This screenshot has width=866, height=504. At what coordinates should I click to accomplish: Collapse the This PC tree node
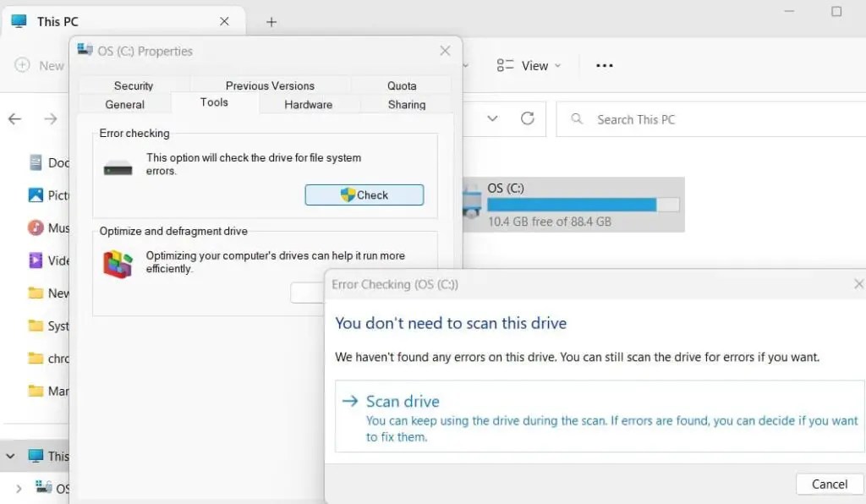pyautogui.click(x=12, y=456)
